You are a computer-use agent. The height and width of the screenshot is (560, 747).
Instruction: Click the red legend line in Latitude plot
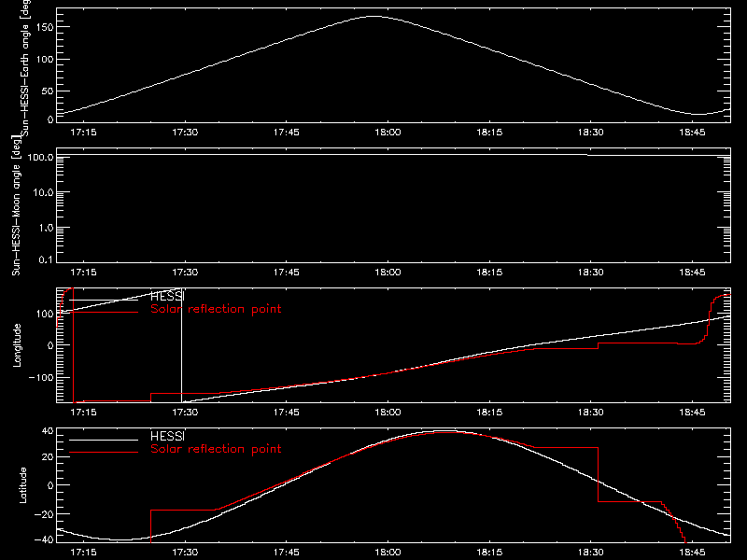[104, 452]
